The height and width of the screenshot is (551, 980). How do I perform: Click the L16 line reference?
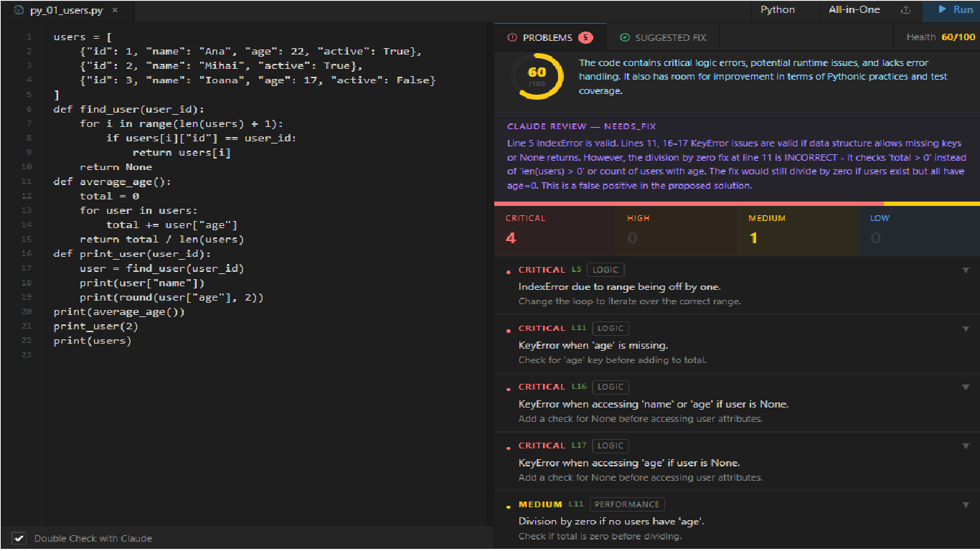coord(579,387)
